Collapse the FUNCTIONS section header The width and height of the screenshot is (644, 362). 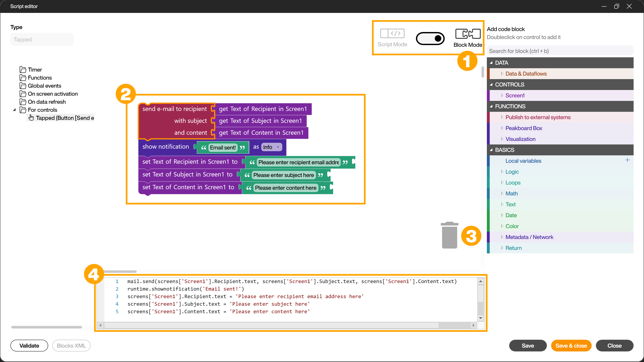560,106
